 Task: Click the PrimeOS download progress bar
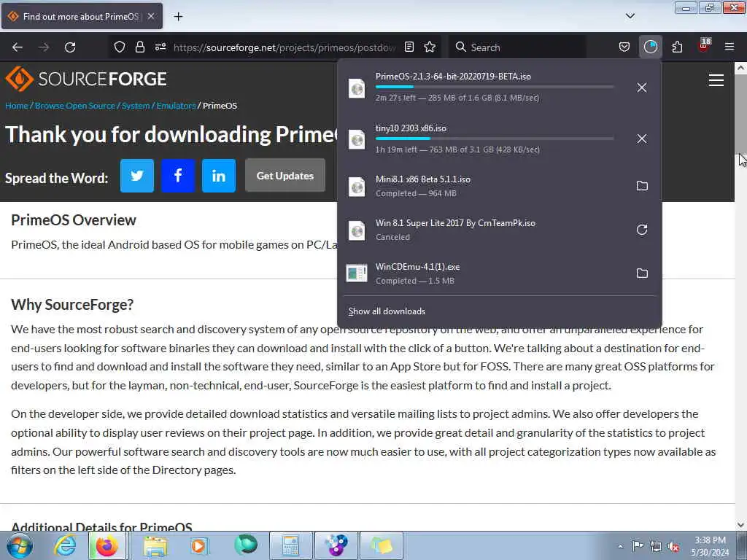point(495,87)
